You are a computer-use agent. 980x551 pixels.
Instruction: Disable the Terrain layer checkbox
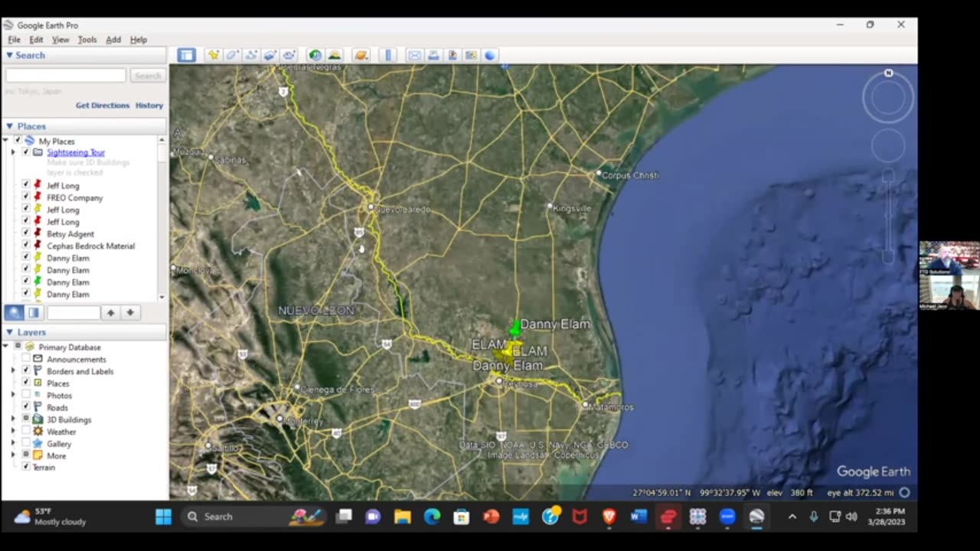coord(25,467)
